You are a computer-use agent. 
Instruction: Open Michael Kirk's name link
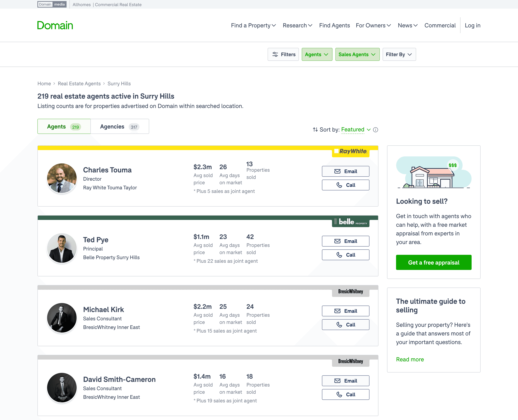103,309
